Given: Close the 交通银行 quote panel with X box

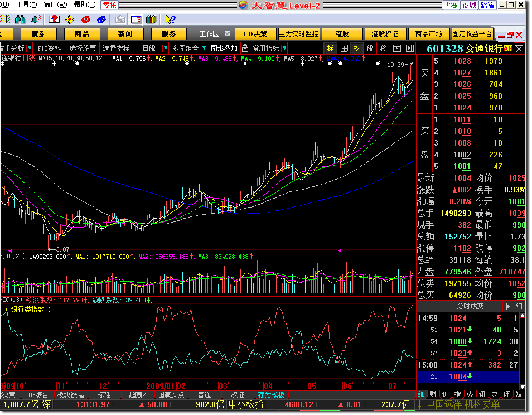Looking at the screenshot, I should (x=519, y=49).
